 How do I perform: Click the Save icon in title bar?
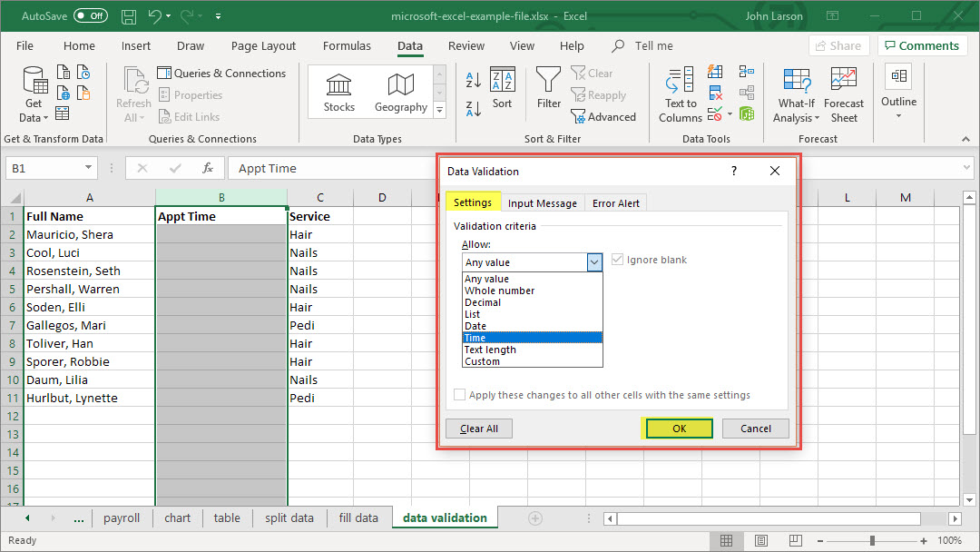coord(128,16)
